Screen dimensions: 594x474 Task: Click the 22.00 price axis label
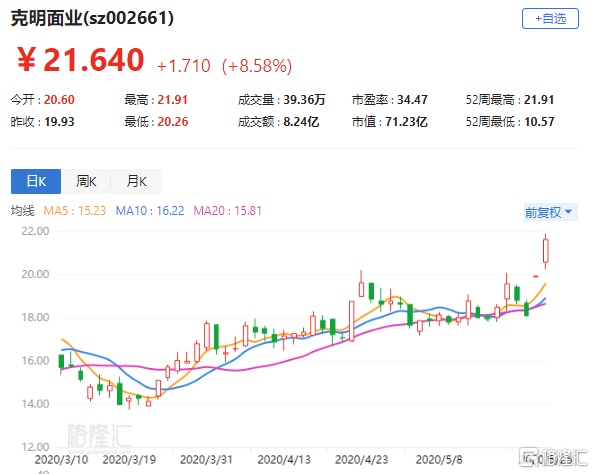click(35, 231)
